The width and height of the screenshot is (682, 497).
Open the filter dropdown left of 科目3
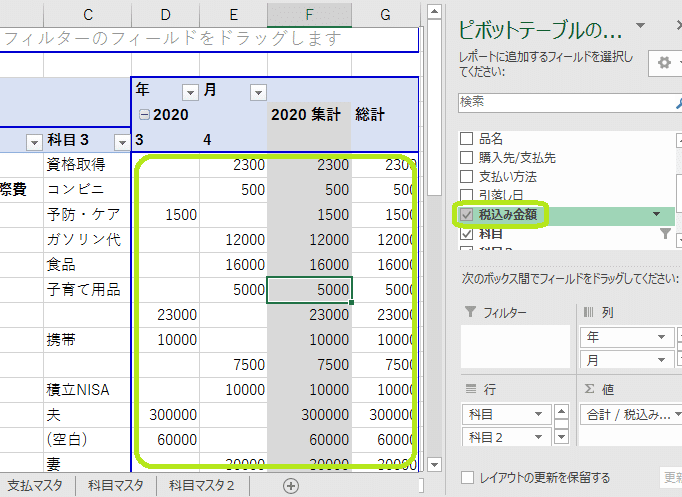point(34,142)
